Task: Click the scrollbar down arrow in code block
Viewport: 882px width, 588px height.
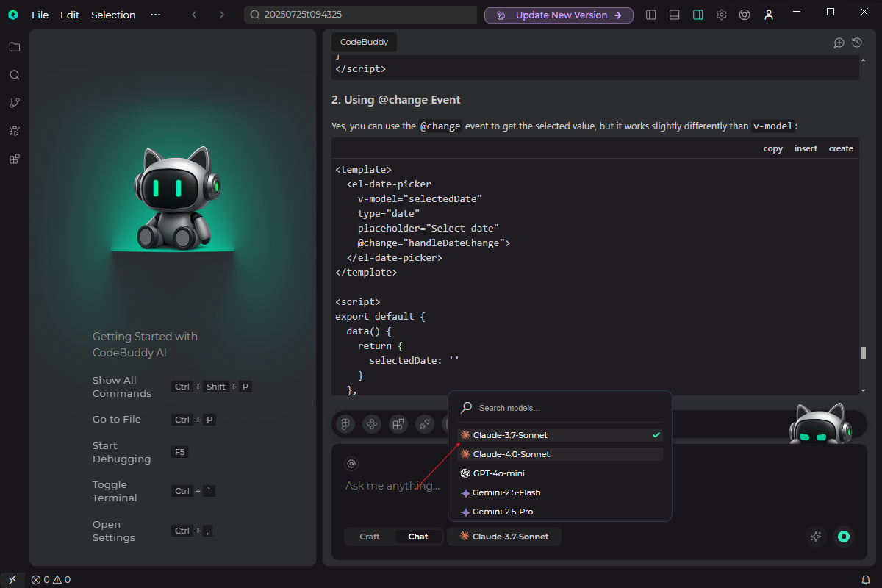Action: 864,390
